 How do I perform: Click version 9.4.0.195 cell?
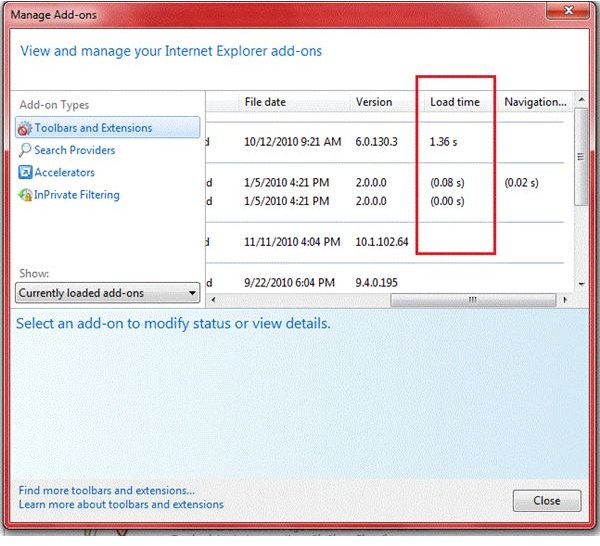coord(377,283)
